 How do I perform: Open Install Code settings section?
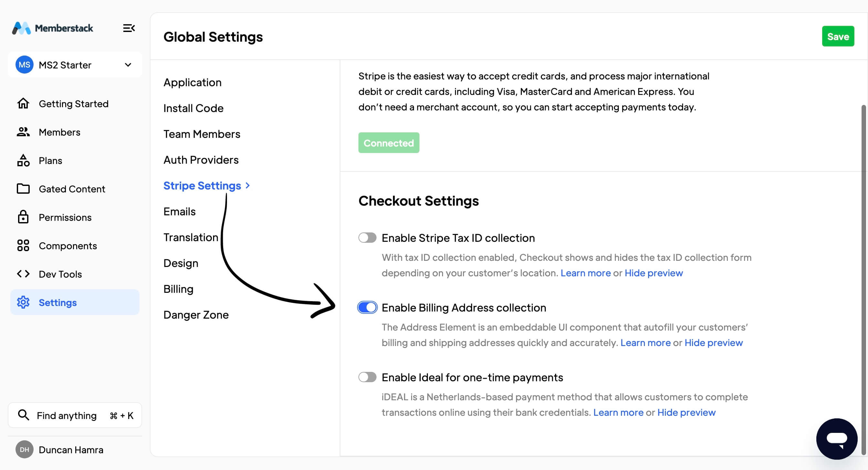pos(193,108)
